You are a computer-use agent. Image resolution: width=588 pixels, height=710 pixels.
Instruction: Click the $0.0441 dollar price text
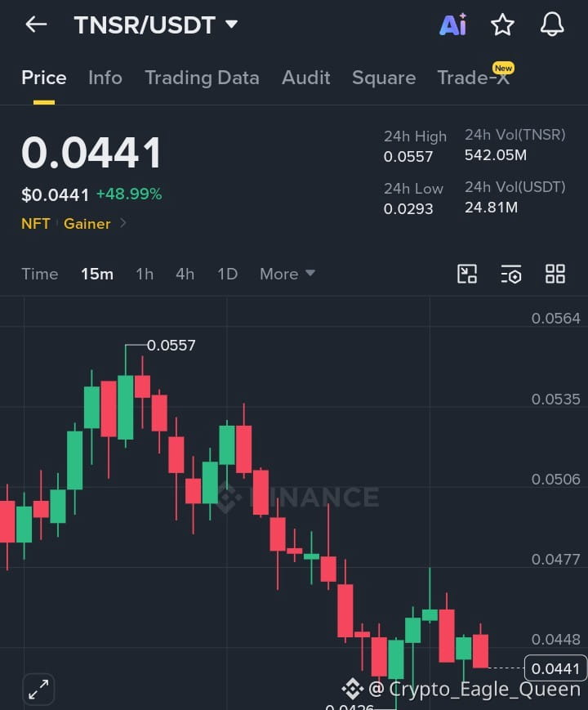pos(56,194)
